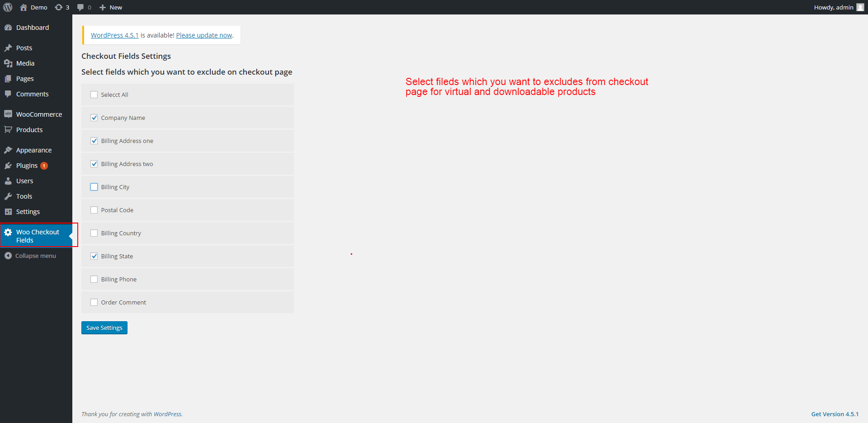Open the Woo Checkout Fields menu label

pos(38,236)
